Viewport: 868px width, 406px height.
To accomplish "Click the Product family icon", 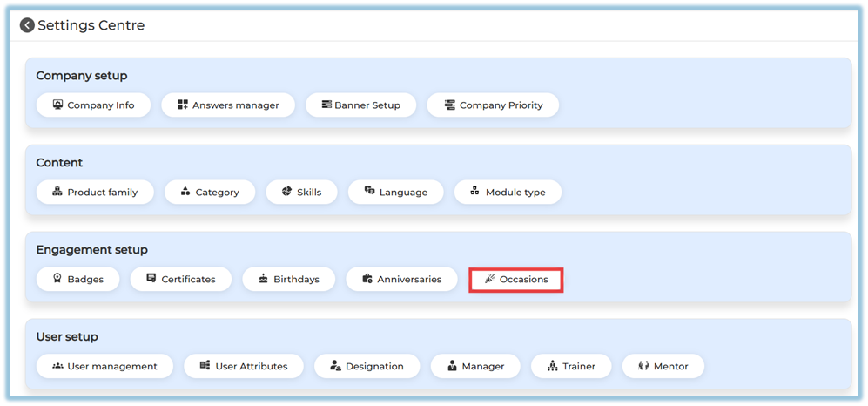I will (x=57, y=192).
